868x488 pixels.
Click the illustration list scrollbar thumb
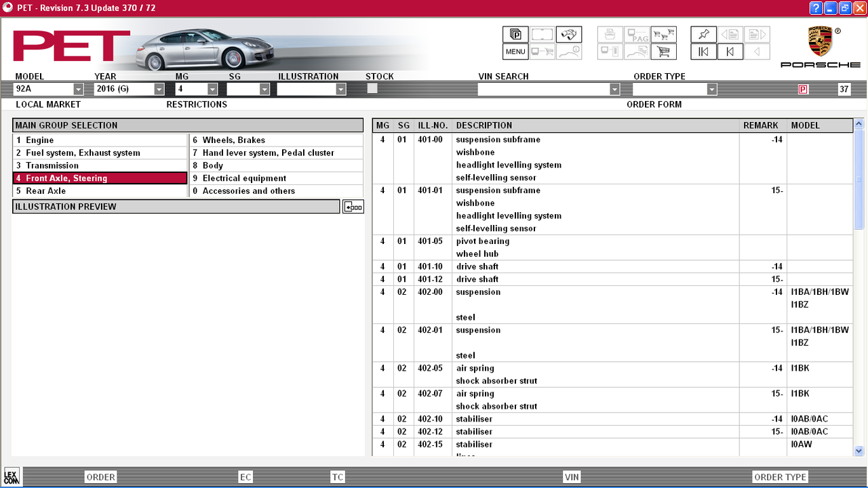[859, 180]
